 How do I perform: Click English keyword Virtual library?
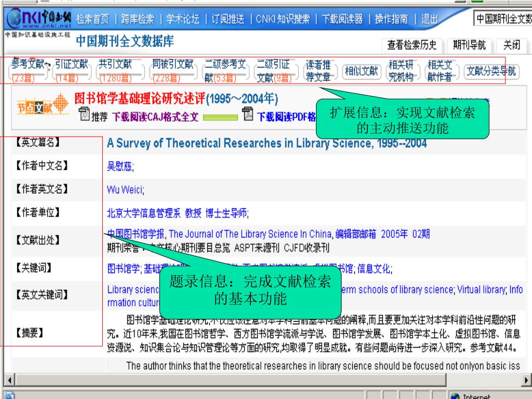point(481,290)
